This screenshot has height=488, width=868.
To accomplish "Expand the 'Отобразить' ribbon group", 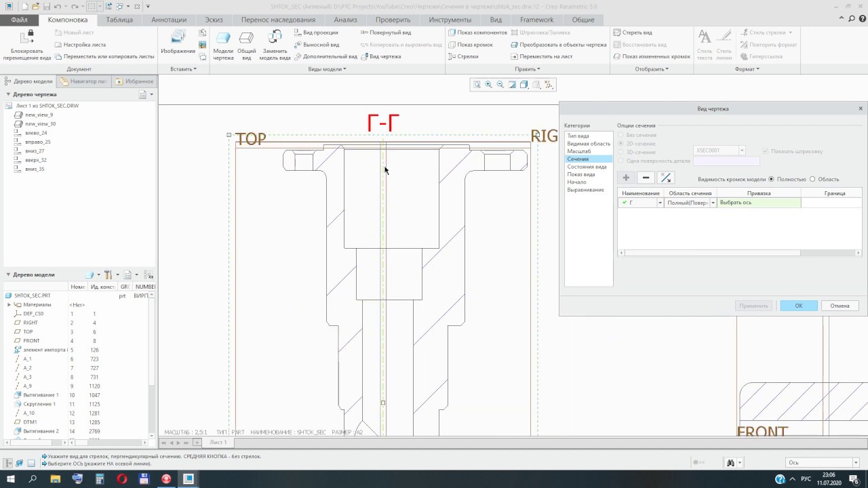I will click(652, 69).
